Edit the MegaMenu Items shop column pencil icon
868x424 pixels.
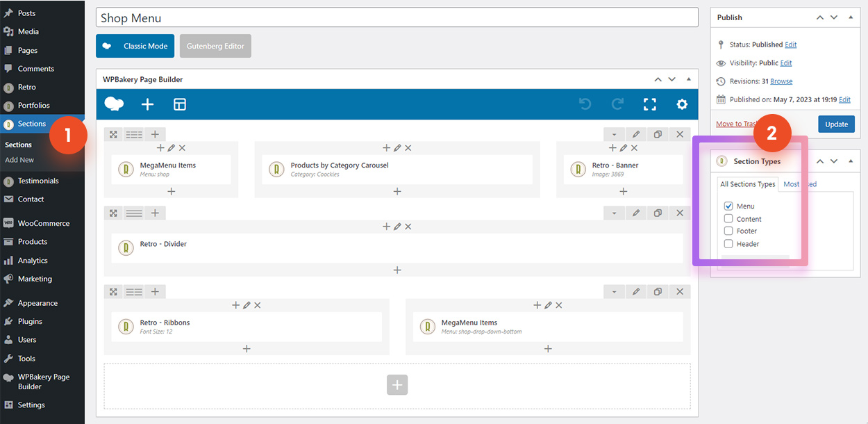(172, 148)
